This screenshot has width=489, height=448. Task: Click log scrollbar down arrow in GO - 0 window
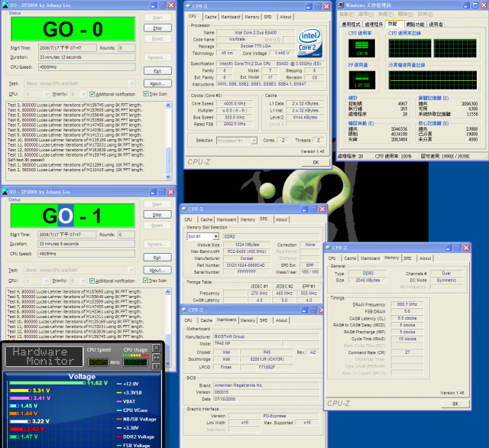click(x=168, y=177)
